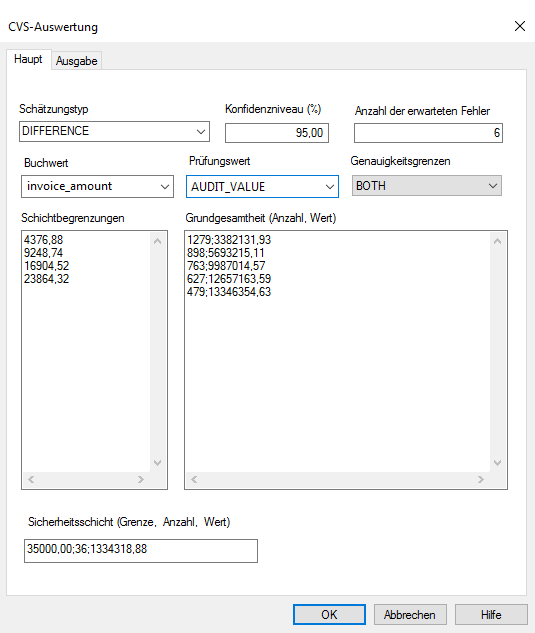Click the Grundgesamtheit scroll right arrow
Viewport: 535px width, 633px height.
(x=480, y=479)
